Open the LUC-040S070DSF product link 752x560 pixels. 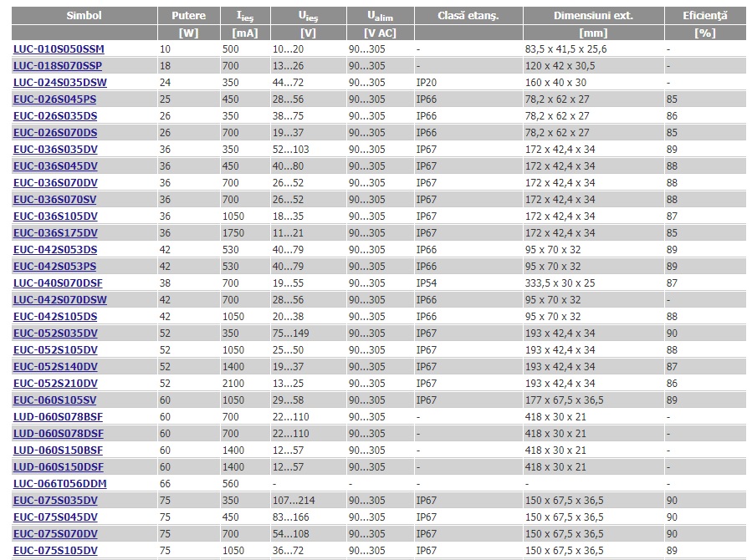pos(58,283)
